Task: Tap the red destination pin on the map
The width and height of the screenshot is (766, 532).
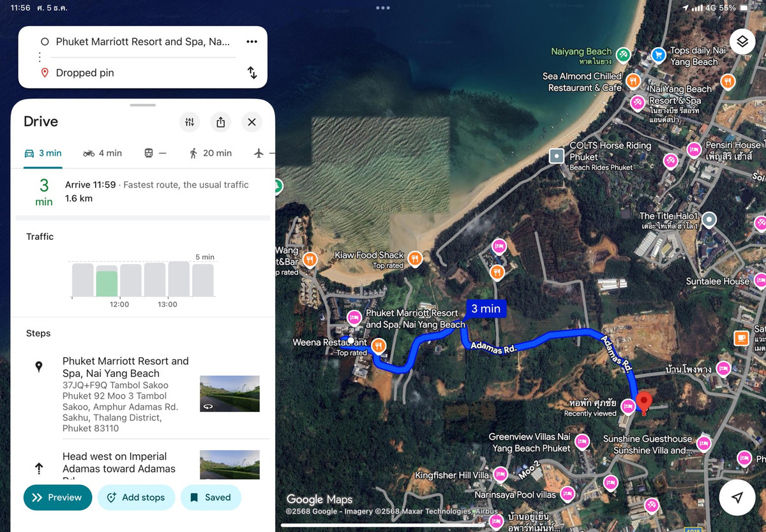Action: [x=644, y=401]
